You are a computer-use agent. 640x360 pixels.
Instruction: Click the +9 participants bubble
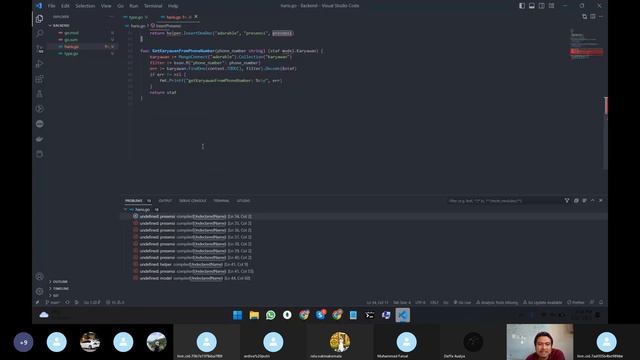click(23, 342)
